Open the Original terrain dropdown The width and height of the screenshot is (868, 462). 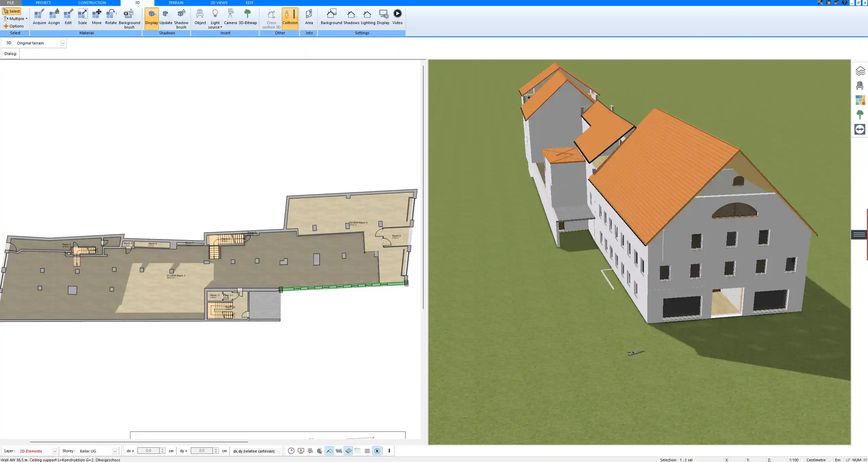point(62,43)
